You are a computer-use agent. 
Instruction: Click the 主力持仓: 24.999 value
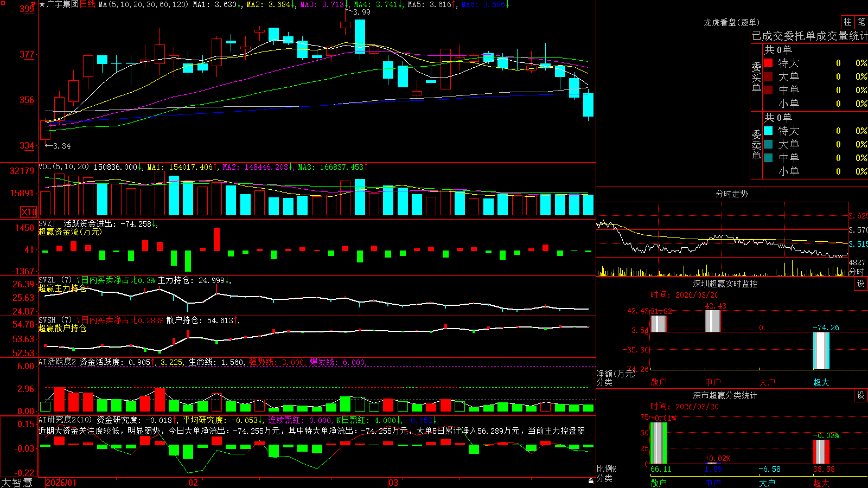pyautogui.click(x=192, y=280)
